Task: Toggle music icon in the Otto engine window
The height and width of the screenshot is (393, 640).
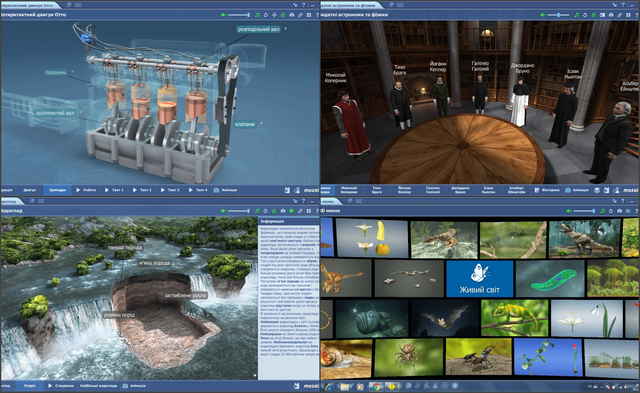Action: [x=257, y=15]
